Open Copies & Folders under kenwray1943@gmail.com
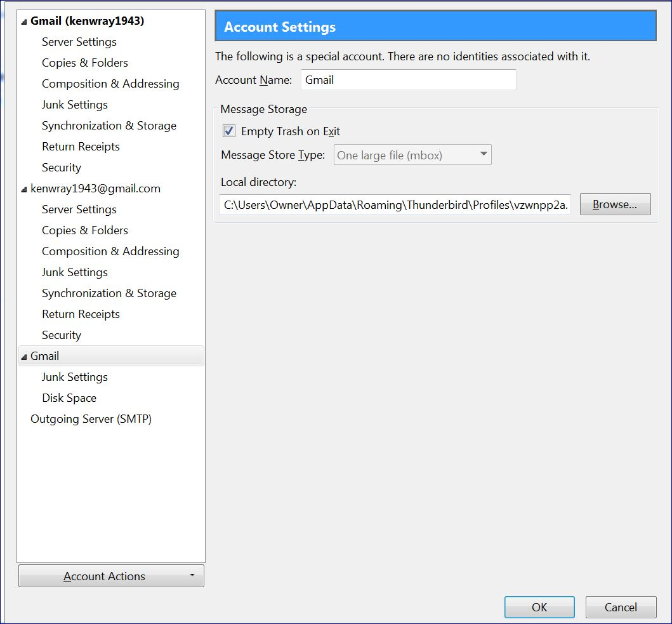Screen dimensions: 672x624 coord(85,230)
